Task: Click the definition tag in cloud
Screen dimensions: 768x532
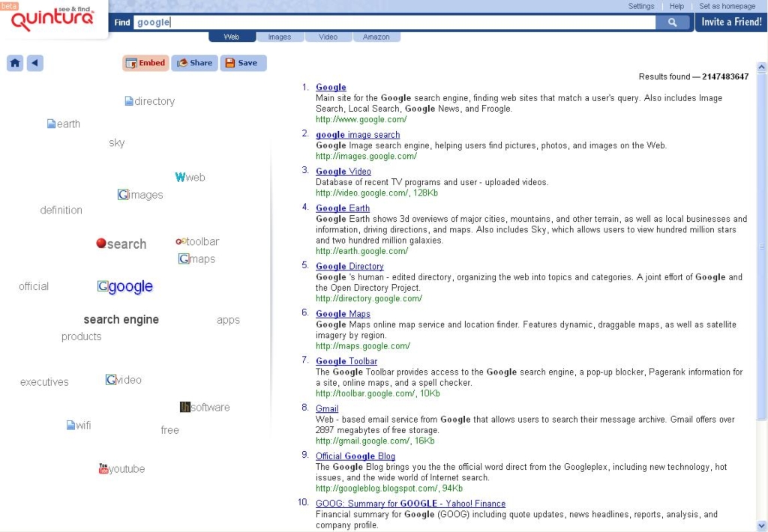Action: pos(61,210)
